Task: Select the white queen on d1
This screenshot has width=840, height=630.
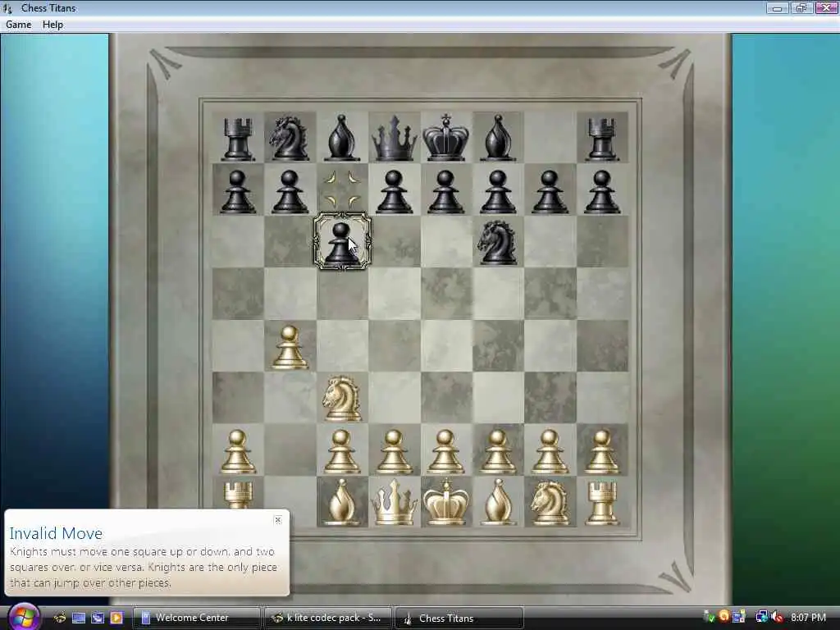Action: tap(394, 502)
